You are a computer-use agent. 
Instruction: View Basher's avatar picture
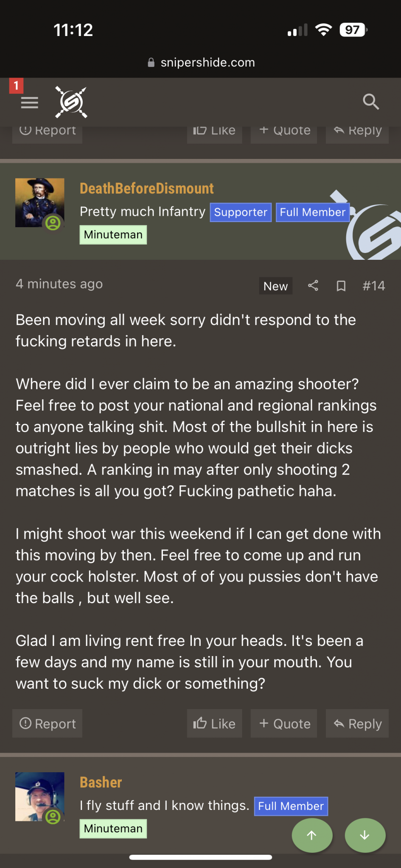[x=39, y=796]
